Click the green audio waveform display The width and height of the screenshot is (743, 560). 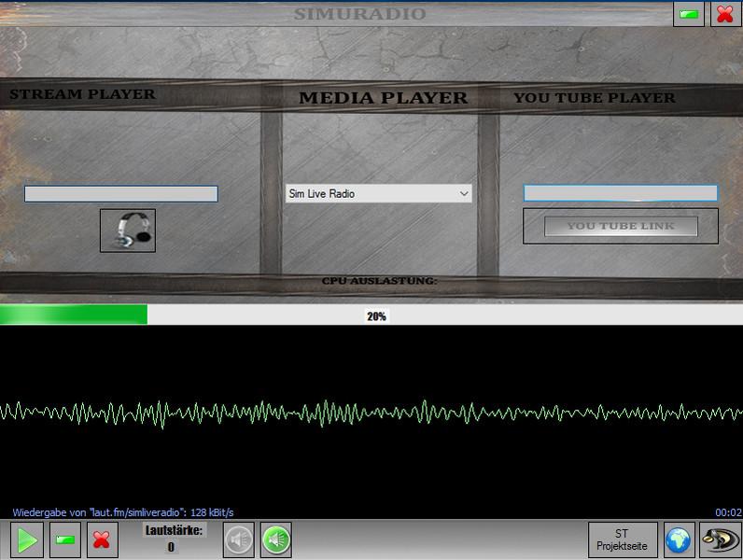click(x=371, y=412)
